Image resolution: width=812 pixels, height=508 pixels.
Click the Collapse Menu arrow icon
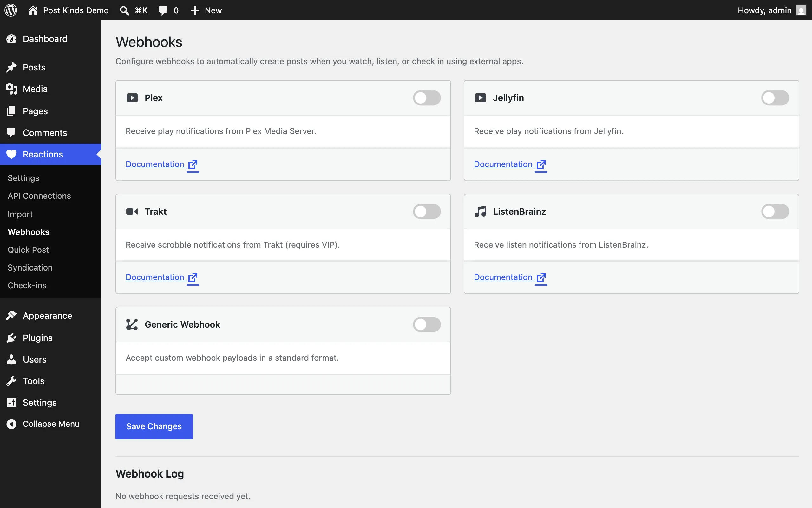click(11, 424)
